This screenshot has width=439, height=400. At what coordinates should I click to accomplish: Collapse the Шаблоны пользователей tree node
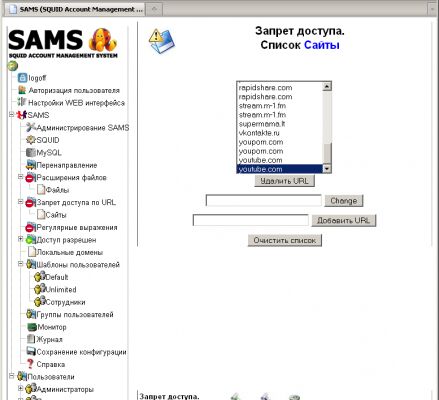21,264
